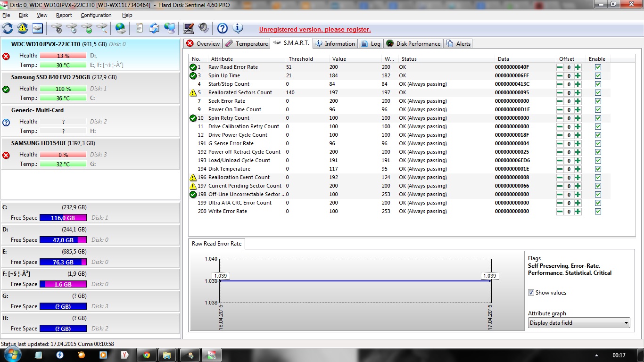Viewport: 644px width, 362px height.
Task: Select the SAMSUNG HD154UI disk entry
Action: pyautogui.click(x=90, y=154)
